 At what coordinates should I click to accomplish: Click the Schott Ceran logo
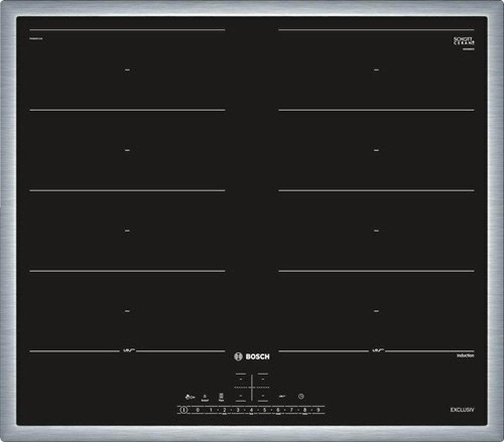click(x=464, y=42)
